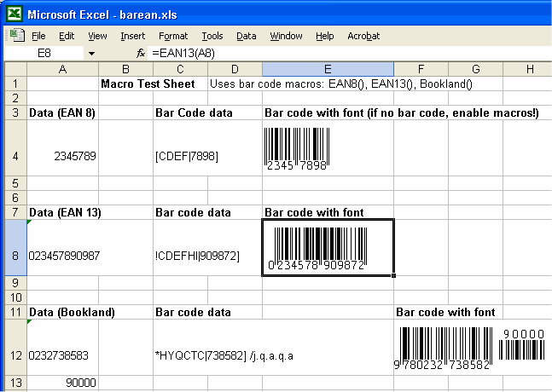
Task: Select row 3 header
Action: (16, 112)
